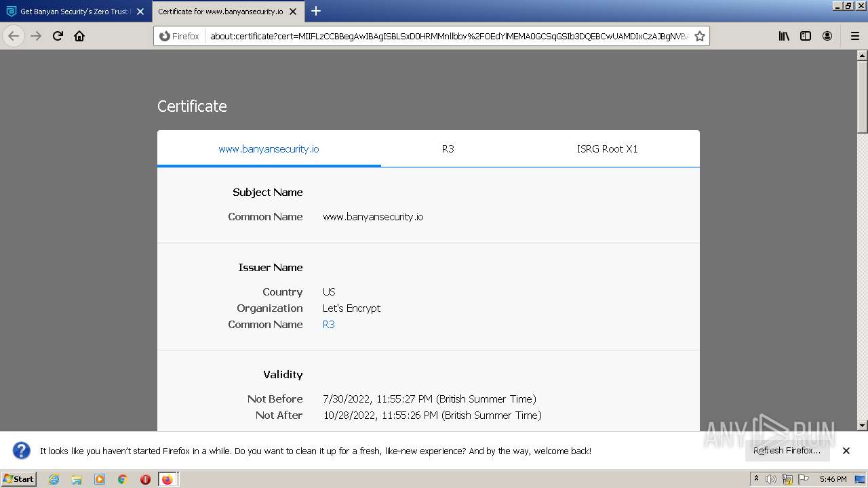Bookmark this page with the star
Viewport: 868px width, 488px height.
pyautogui.click(x=700, y=36)
